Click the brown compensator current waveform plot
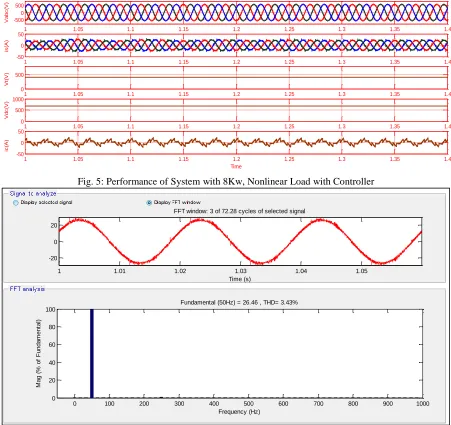 (x=236, y=143)
